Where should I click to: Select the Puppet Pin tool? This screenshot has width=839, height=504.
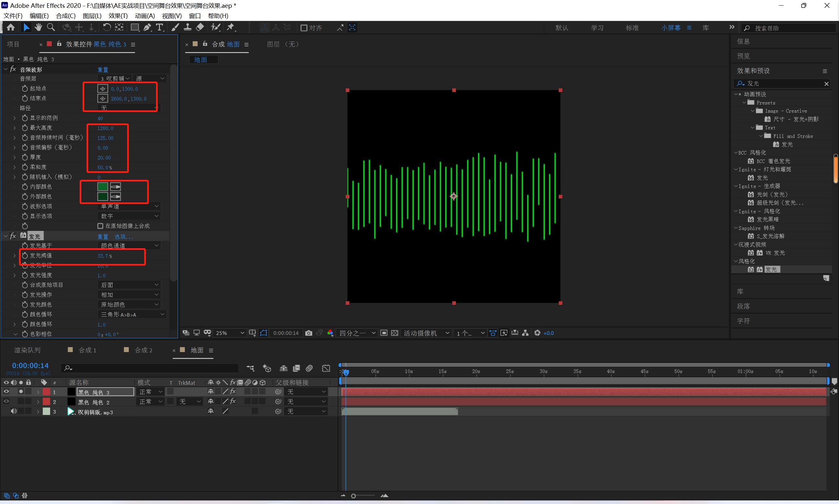231,28
